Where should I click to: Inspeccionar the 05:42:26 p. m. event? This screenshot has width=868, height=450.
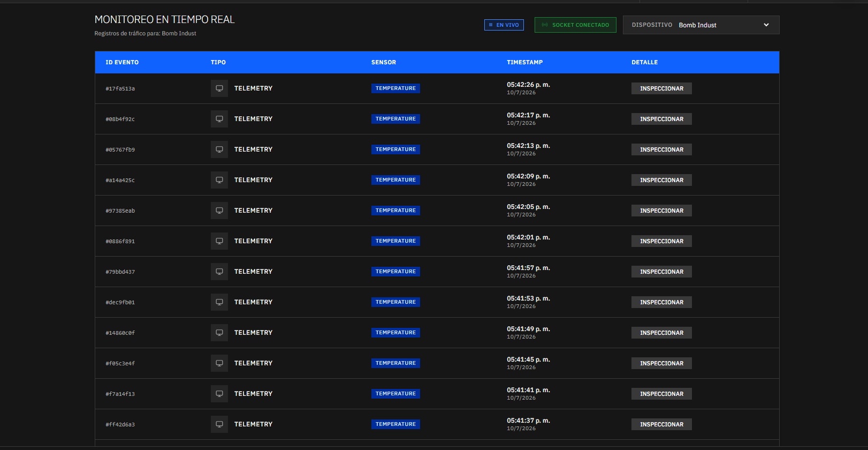(x=661, y=88)
